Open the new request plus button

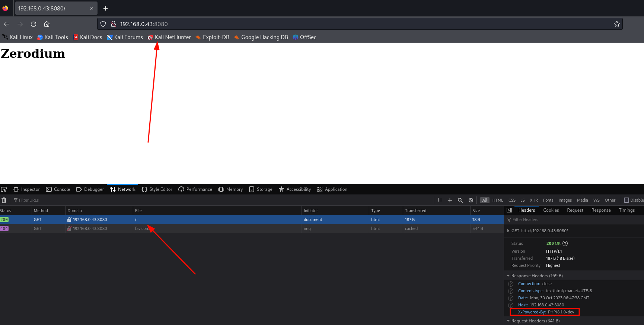pos(450,200)
